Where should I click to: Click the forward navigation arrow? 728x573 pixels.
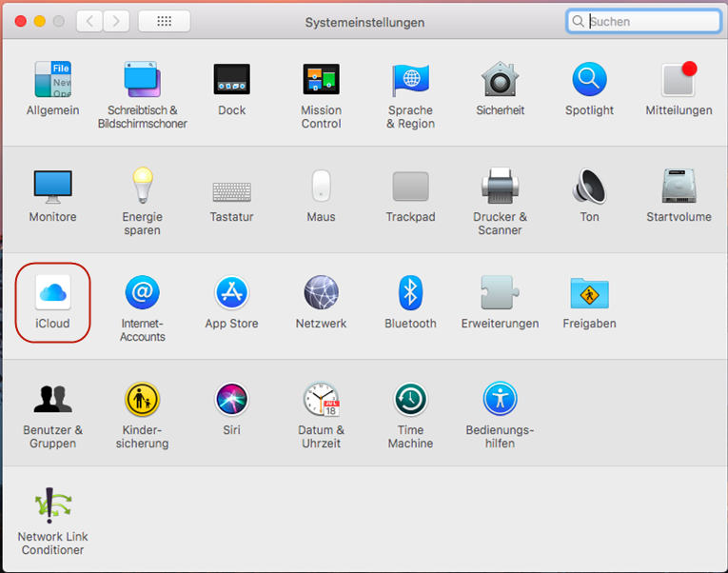click(116, 21)
